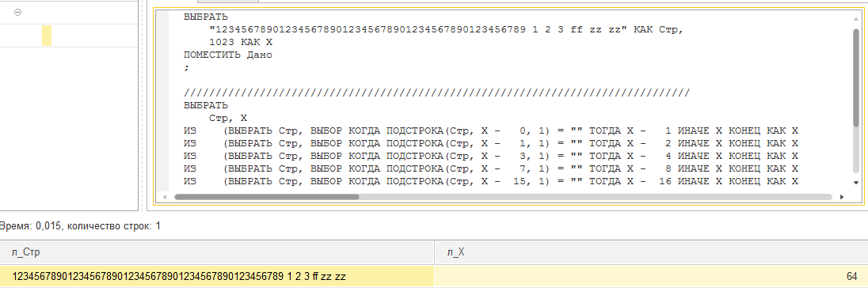Click the query line with Х - 3, 1
Image resolution: width=868 pixels, height=295 pixels.
(x=491, y=156)
